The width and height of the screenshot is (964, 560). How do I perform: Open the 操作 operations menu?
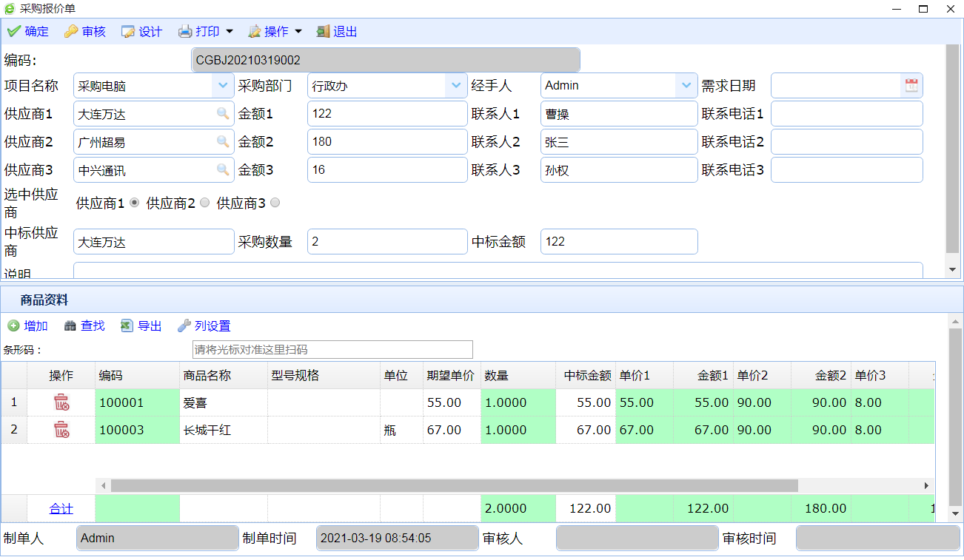point(275,31)
